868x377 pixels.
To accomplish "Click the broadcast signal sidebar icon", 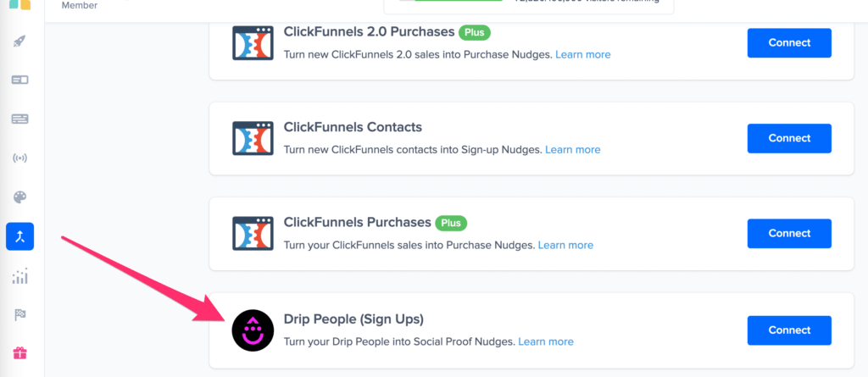I will (20, 158).
